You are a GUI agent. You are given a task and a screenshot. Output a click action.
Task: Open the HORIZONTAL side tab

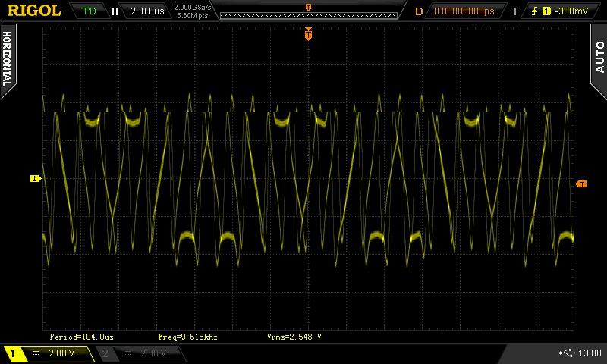coord(8,60)
